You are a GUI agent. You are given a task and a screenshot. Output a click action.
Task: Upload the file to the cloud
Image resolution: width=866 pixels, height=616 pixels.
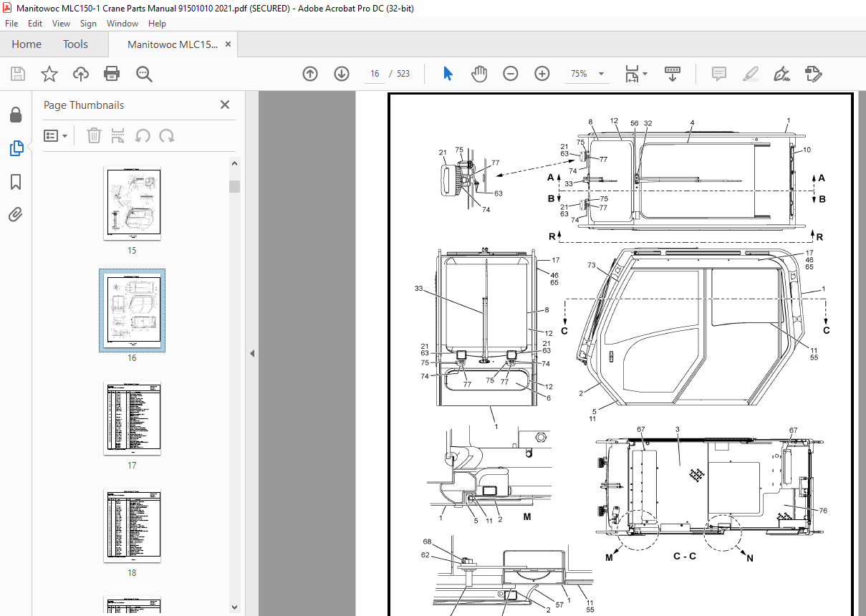81,74
